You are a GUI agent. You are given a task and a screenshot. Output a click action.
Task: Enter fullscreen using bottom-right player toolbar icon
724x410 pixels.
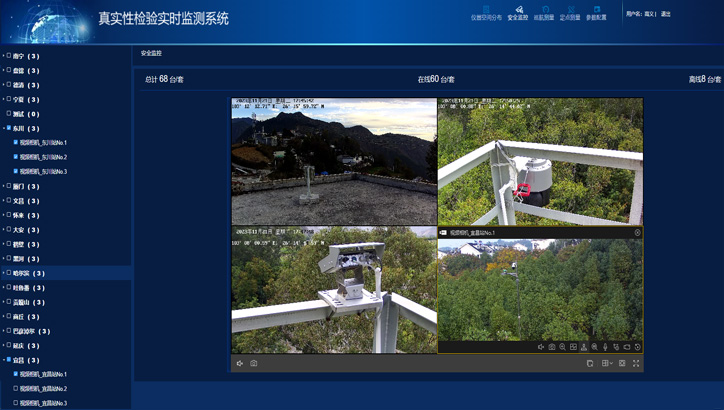[x=636, y=364]
